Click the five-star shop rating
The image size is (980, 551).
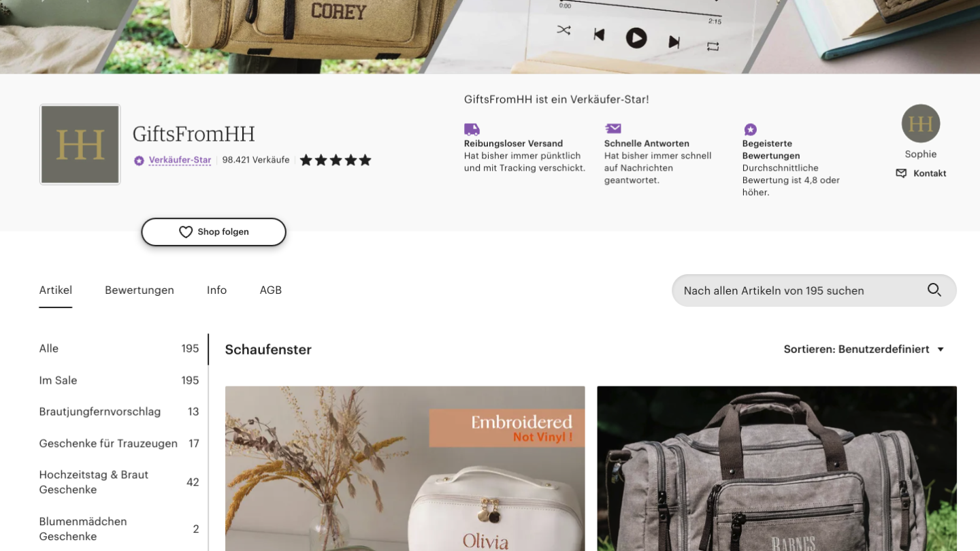click(336, 161)
